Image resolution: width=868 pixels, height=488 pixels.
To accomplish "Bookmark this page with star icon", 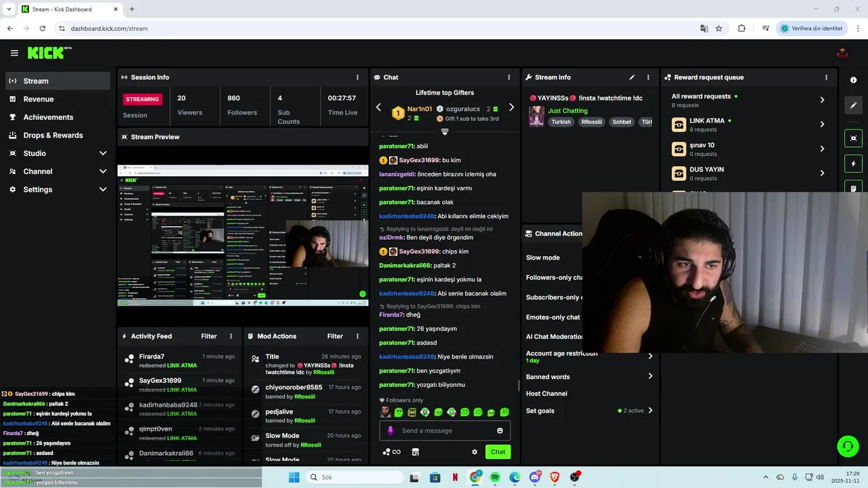I will [x=719, y=28].
